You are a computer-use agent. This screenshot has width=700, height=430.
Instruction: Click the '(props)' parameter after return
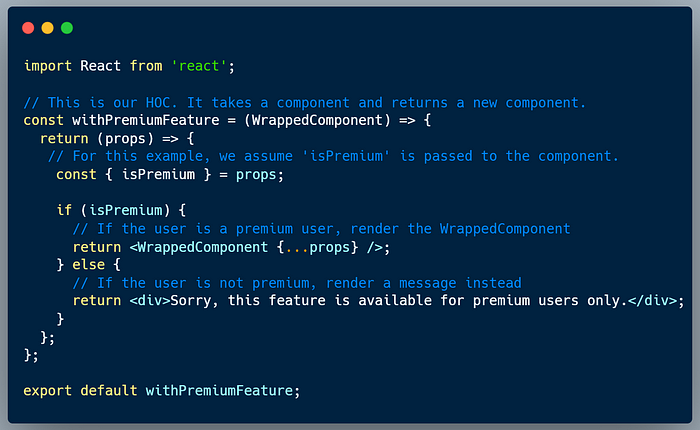125,139
